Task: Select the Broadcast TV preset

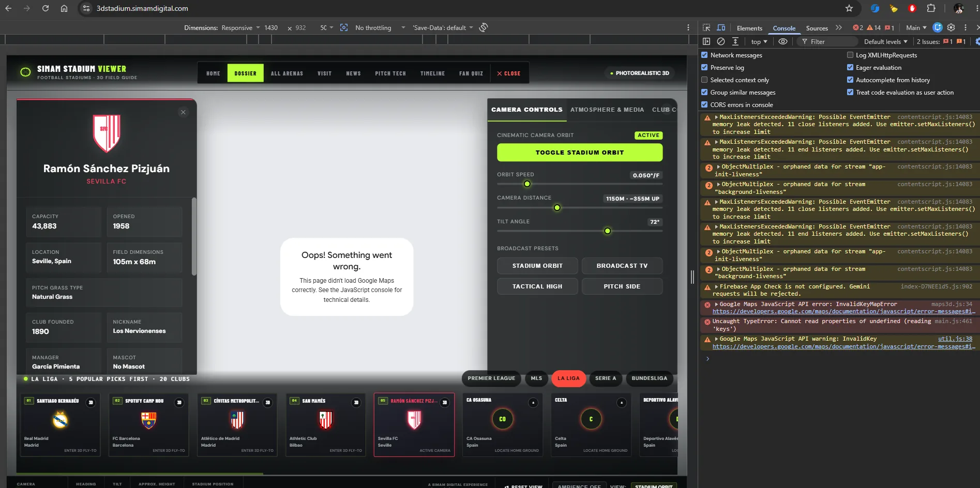Action: coord(622,266)
